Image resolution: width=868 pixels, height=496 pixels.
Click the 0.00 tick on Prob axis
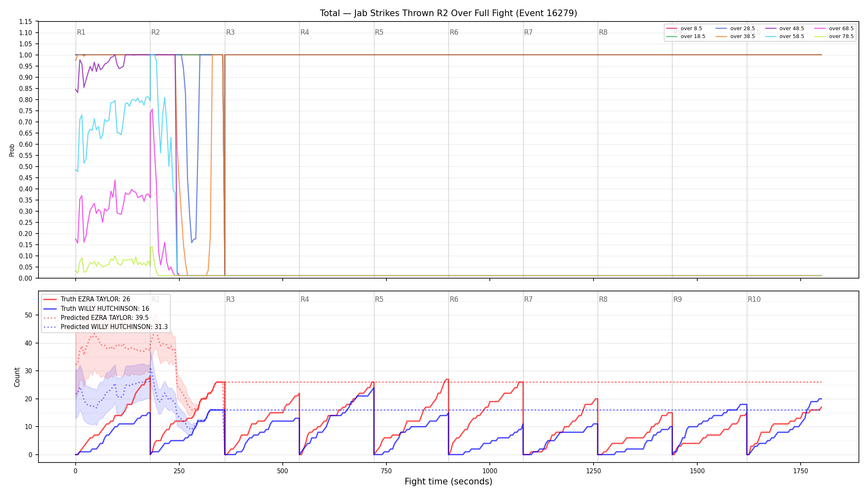pyautogui.click(x=25, y=278)
